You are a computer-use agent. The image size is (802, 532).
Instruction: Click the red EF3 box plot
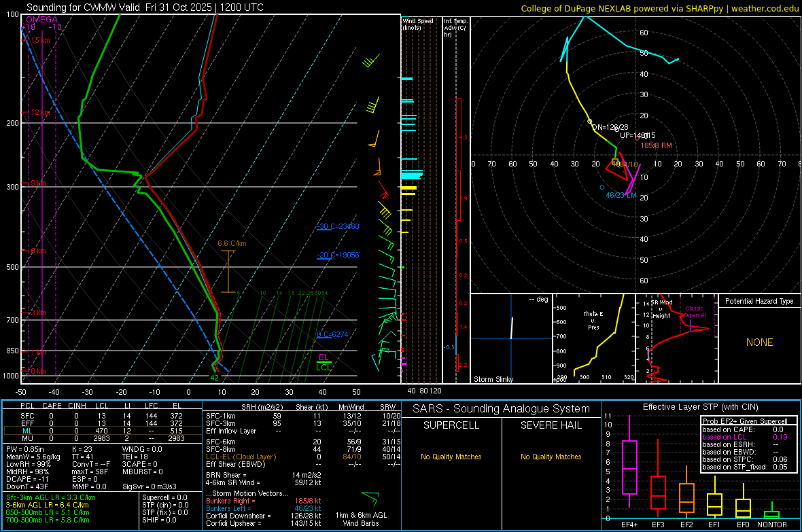658,491
